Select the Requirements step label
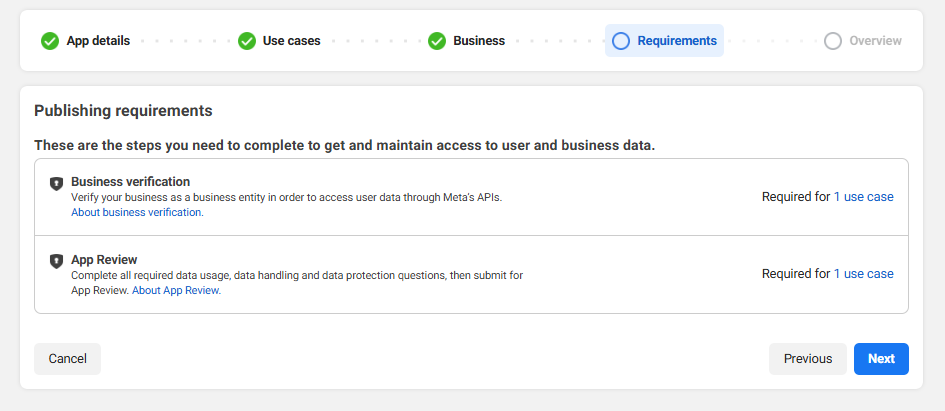The width and height of the screenshot is (945, 411). point(677,41)
